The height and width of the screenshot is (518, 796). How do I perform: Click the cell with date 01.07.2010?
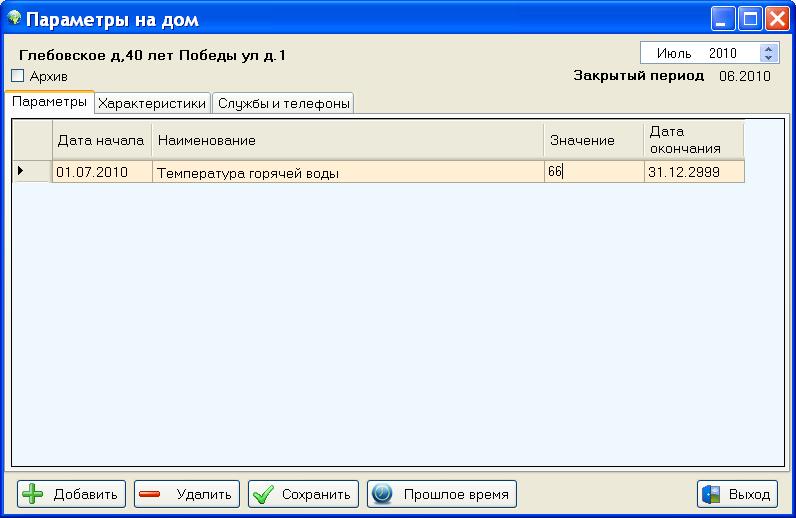point(102,172)
